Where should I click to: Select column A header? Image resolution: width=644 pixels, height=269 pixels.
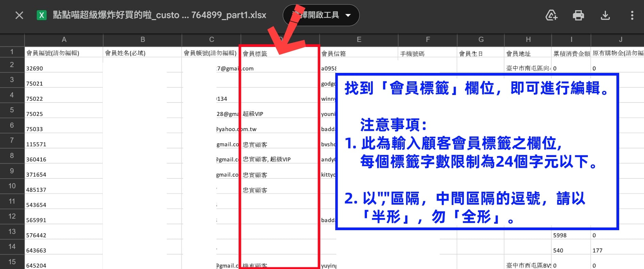(x=64, y=40)
